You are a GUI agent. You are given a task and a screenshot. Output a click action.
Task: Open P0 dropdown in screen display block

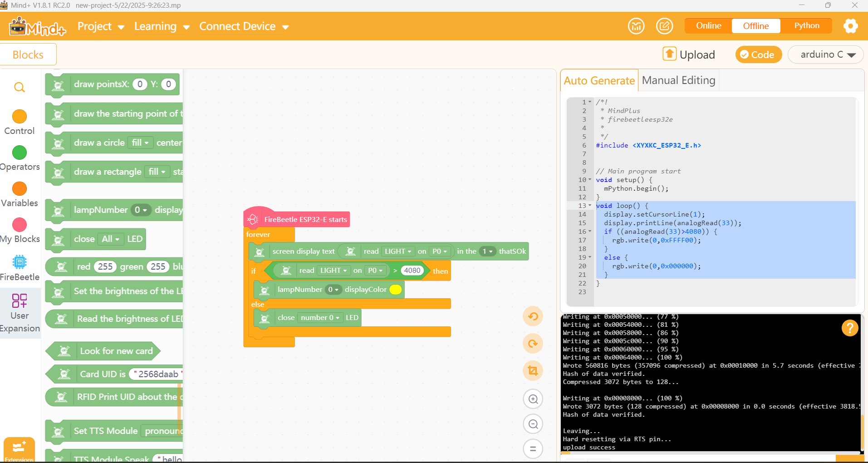click(x=440, y=251)
